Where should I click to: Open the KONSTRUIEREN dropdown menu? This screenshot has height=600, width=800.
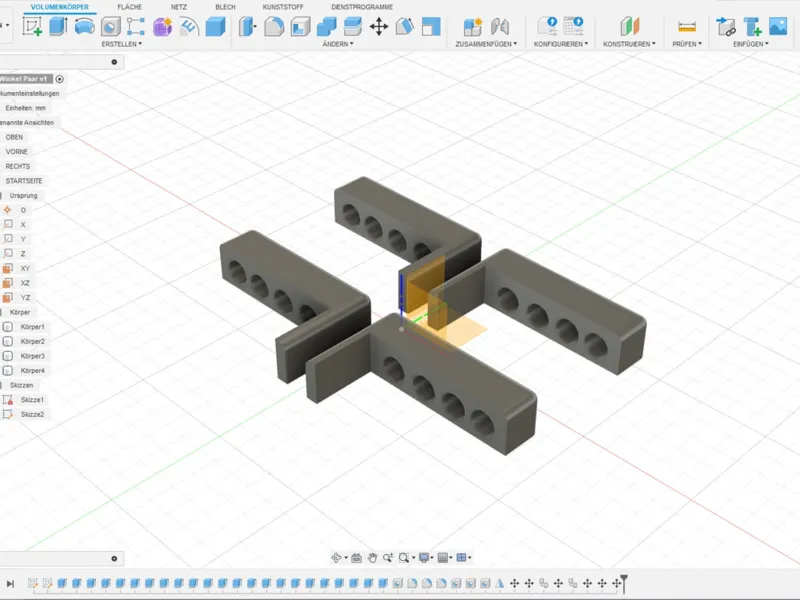pos(629,44)
